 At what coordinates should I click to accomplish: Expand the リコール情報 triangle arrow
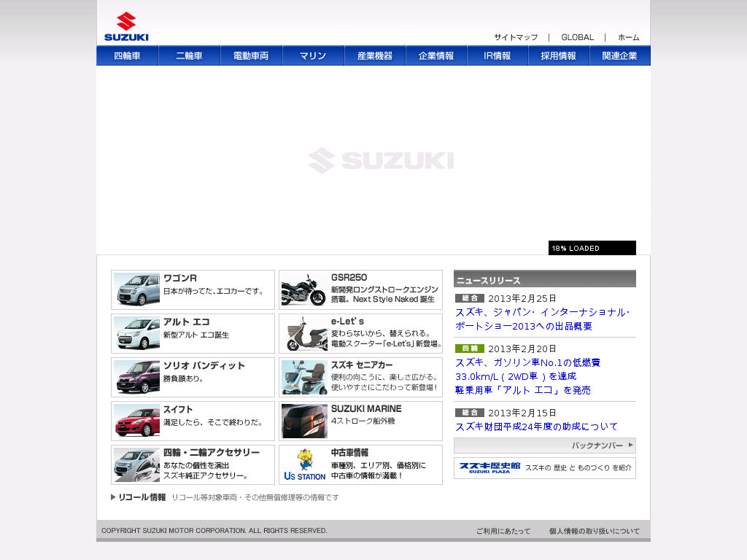point(113,497)
